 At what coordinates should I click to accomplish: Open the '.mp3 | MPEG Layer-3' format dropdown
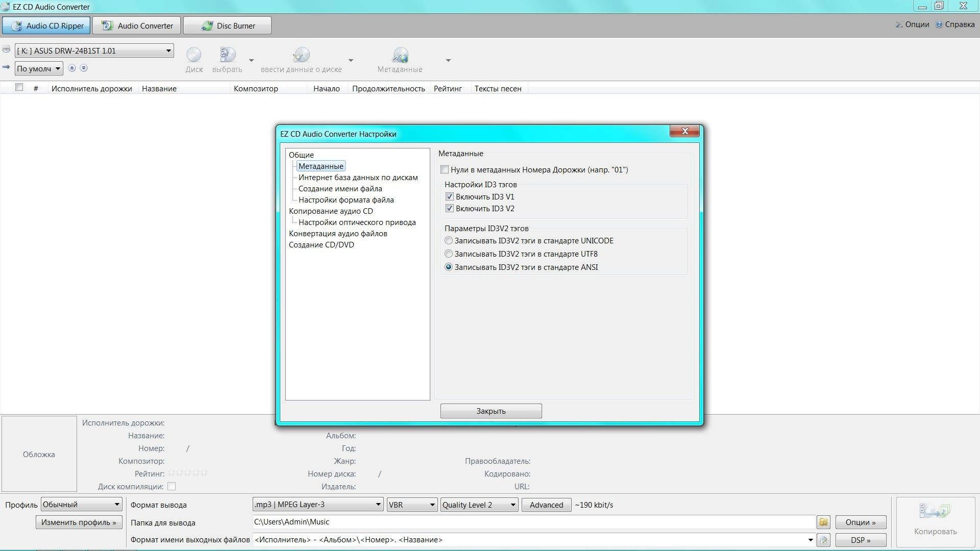tap(318, 505)
